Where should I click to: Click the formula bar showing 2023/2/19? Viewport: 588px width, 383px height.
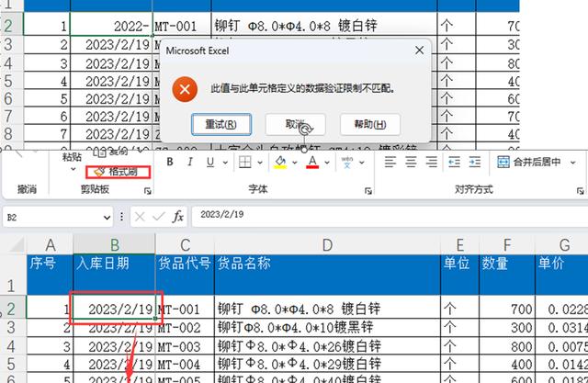pyautogui.click(x=390, y=217)
